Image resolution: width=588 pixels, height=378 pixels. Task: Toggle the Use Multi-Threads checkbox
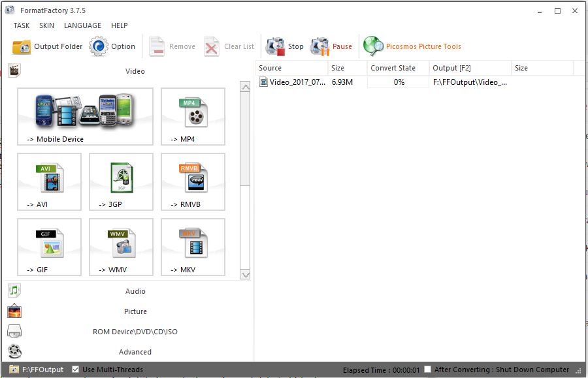click(x=75, y=370)
